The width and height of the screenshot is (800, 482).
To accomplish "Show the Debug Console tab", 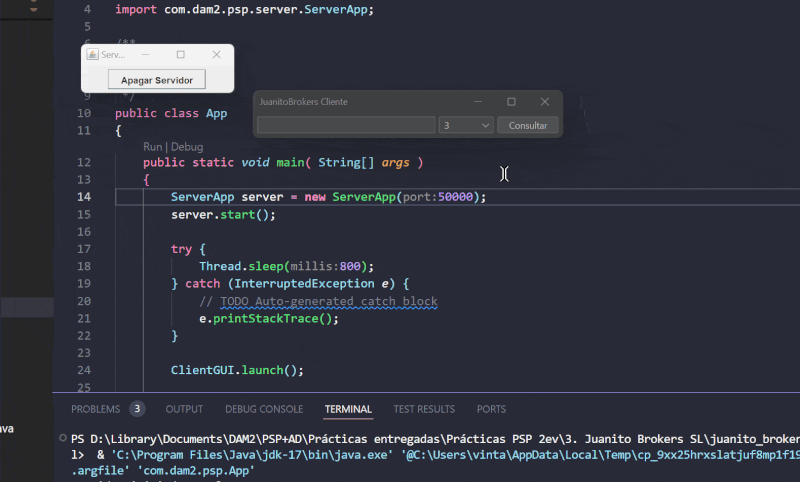I will coord(264,409).
